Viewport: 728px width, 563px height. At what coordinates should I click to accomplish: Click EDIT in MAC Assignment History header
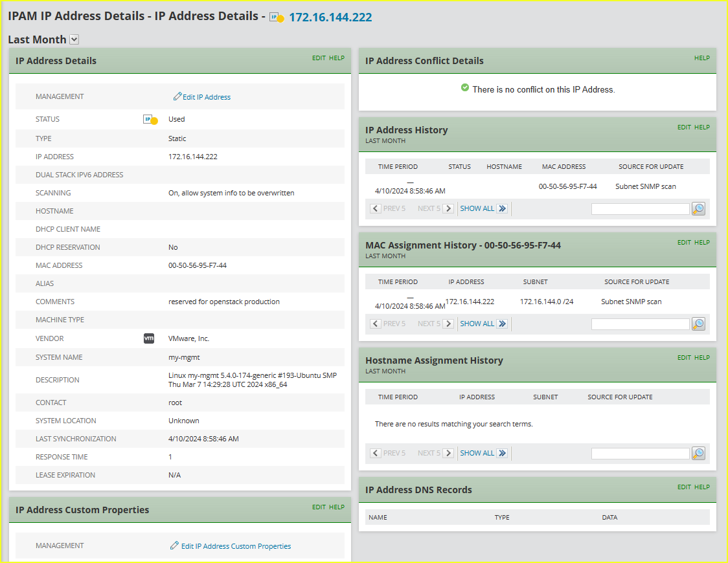(x=684, y=242)
